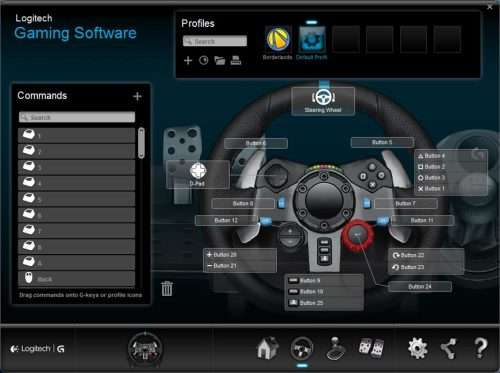The width and height of the screenshot is (500, 373).
Task: Select command 8 in the Commands list
Action: tap(77, 247)
